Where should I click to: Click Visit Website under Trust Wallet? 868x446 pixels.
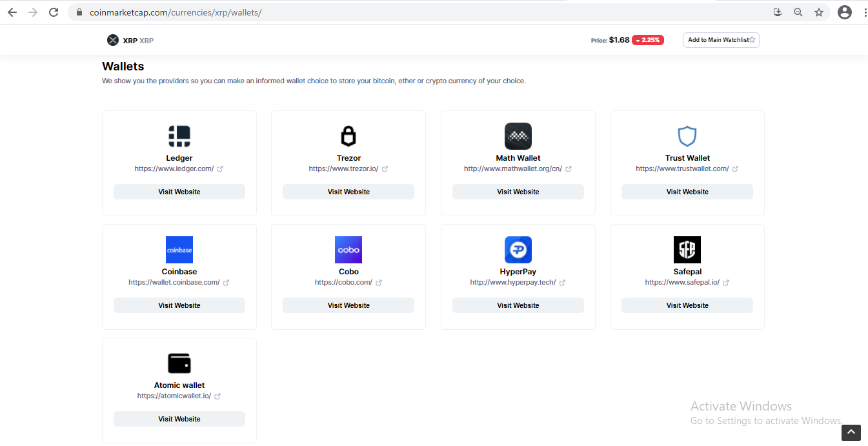tap(687, 192)
